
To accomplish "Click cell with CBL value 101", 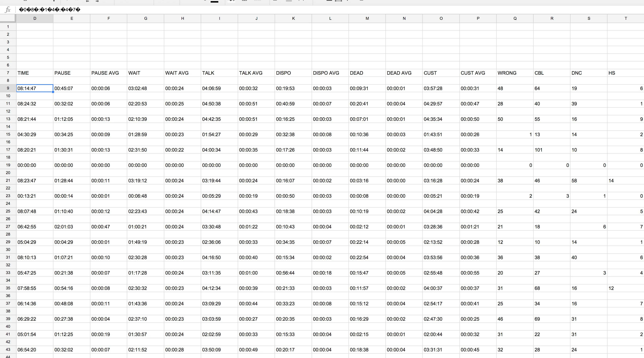I will click(551, 150).
